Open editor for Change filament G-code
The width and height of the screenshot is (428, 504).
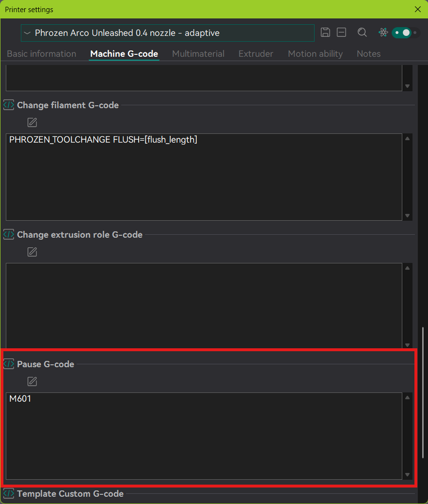(32, 122)
